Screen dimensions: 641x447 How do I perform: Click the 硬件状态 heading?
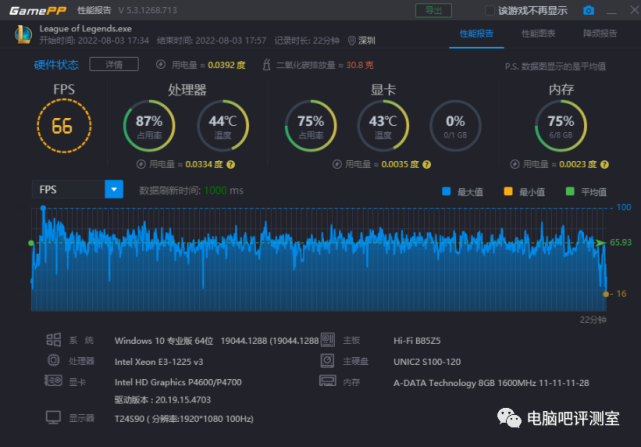point(56,65)
